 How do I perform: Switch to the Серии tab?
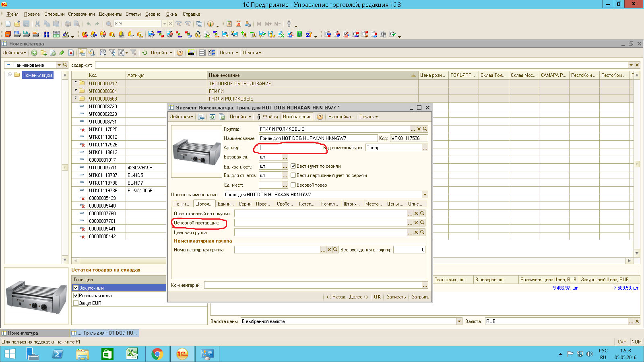(x=245, y=204)
